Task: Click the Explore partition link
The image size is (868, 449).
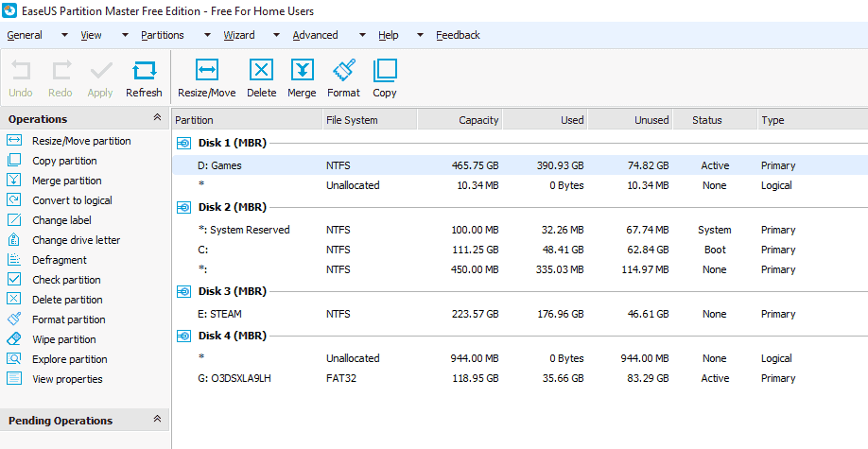Action: point(70,359)
